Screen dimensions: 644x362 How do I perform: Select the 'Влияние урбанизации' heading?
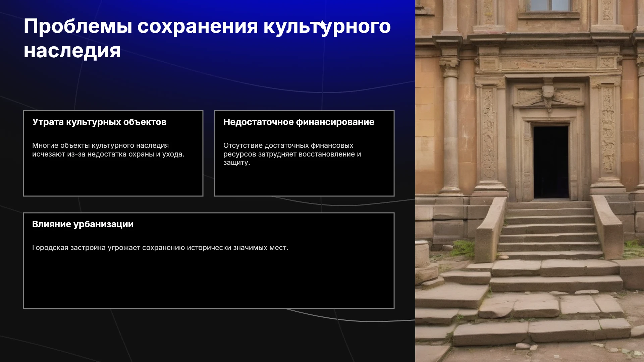tap(83, 224)
